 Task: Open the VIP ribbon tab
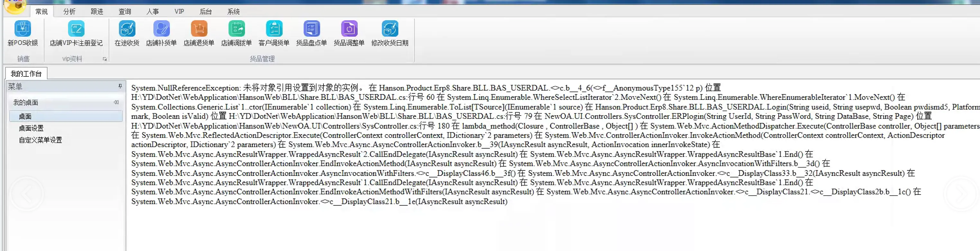tap(179, 12)
